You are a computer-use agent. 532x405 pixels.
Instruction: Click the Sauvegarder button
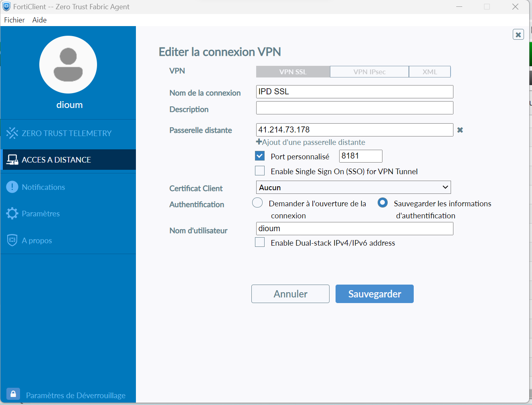pyautogui.click(x=374, y=294)
